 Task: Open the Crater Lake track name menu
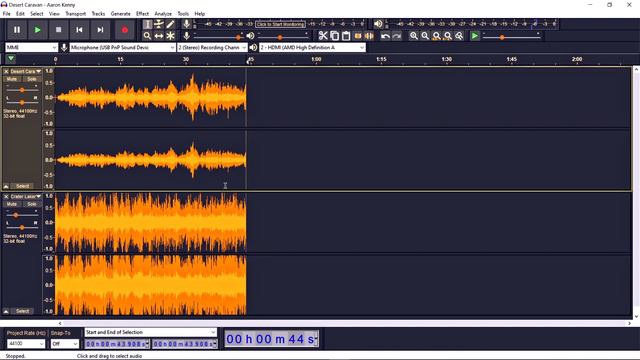(26, 197)
